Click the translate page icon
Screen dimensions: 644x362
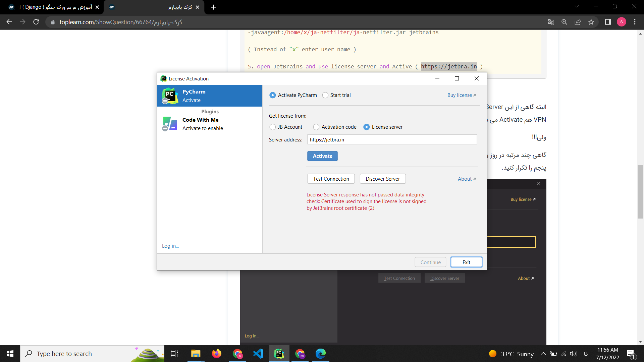551,22
